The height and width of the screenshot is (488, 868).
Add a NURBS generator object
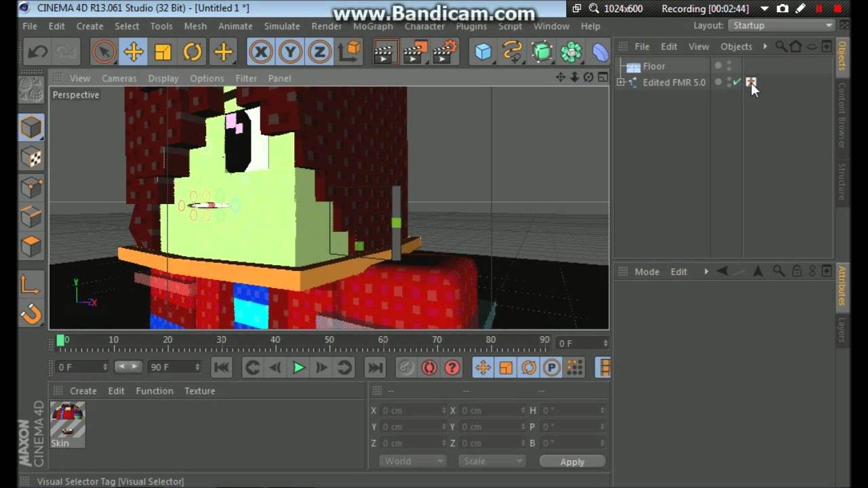click(x=542, y=52)
